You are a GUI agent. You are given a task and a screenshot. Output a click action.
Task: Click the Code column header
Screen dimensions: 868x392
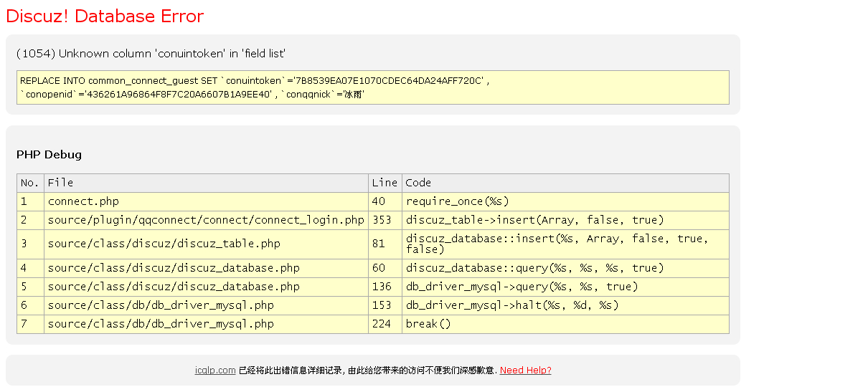tap(418, 183)
